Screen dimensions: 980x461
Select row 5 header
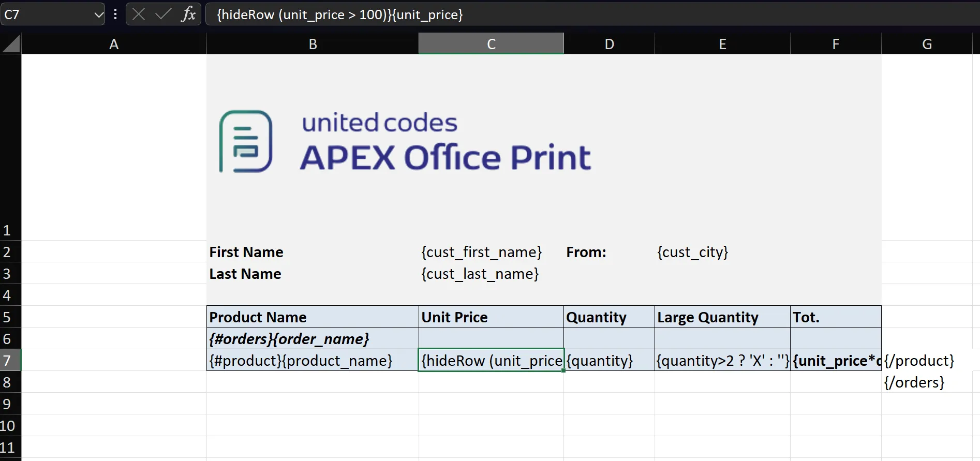(x=10, y=317)
